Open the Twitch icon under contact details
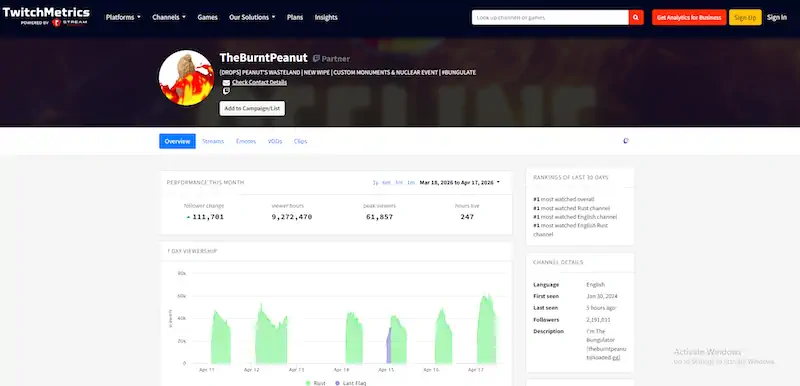This screenshot has width=800, height=386. (226, 91)
